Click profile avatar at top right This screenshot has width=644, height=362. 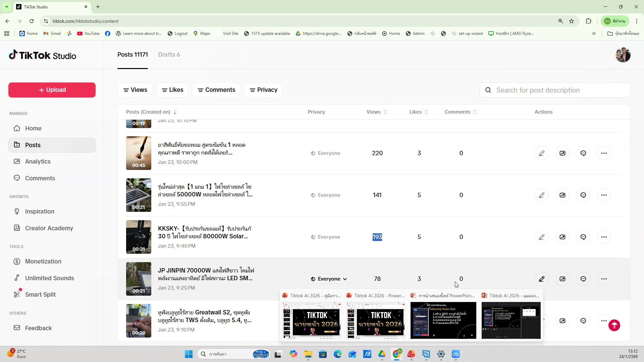[x=623, y=55]
